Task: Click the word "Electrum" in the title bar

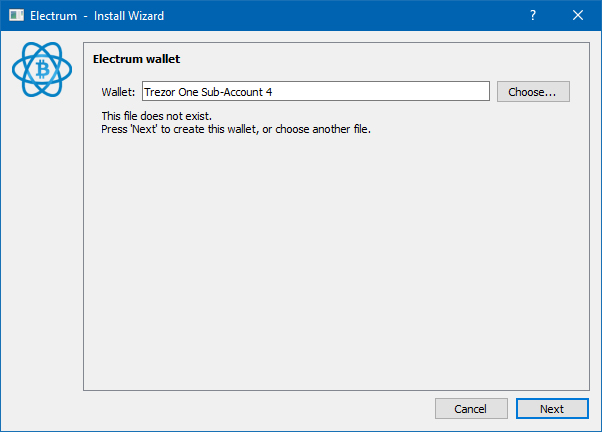Action: click(x=53, y=16)
